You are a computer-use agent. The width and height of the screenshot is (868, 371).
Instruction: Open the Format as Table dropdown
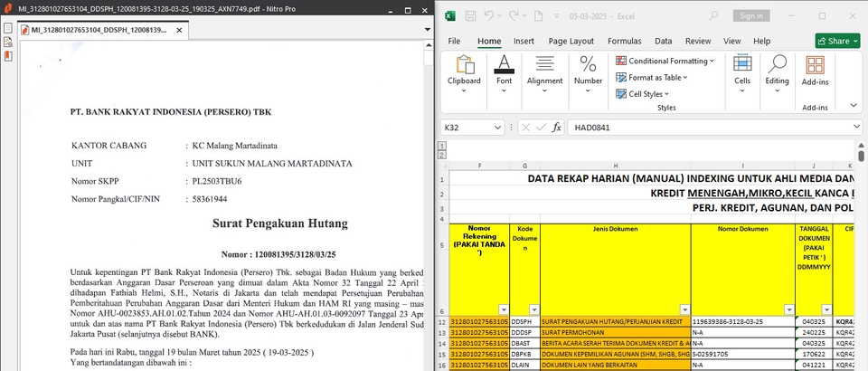click(652, 78)
